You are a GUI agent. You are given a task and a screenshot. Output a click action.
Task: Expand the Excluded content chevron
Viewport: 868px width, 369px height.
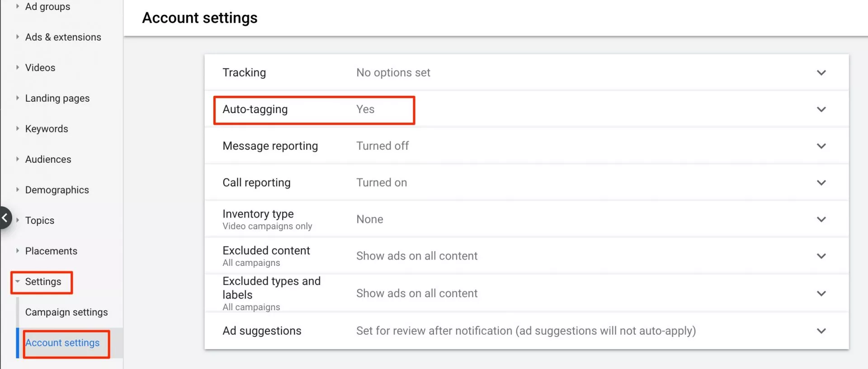[x=821, y=256]
